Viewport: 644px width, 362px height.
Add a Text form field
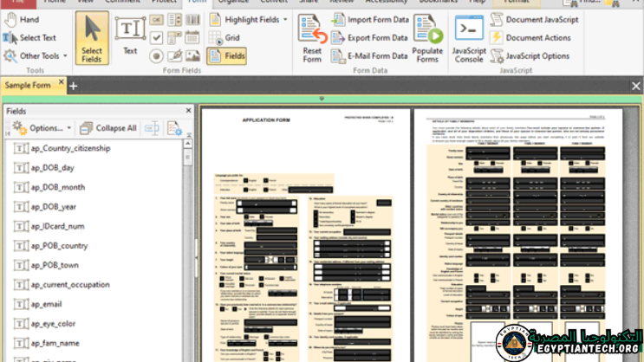click(x=130, y=36)
